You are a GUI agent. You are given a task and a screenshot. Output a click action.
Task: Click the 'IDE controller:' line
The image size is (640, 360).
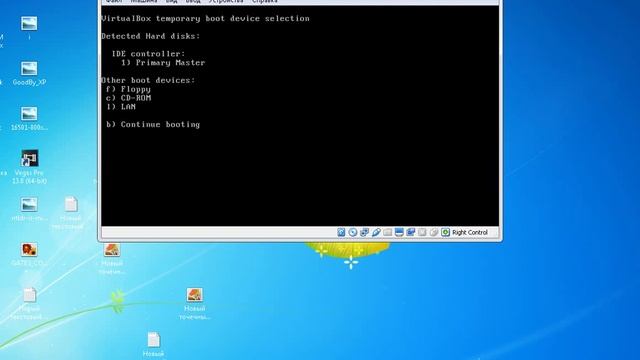(x=148, y=54)
